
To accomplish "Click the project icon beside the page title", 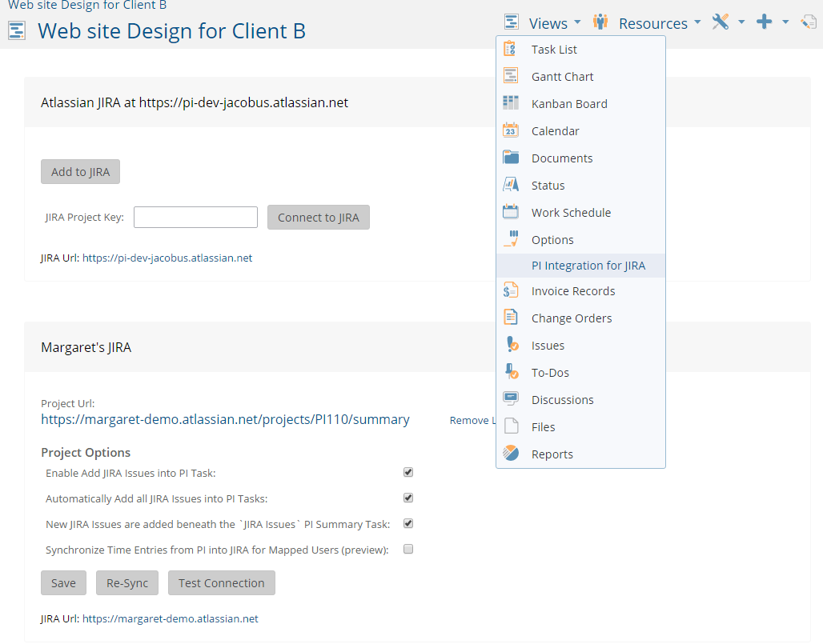I will click(x=17, y=30).
